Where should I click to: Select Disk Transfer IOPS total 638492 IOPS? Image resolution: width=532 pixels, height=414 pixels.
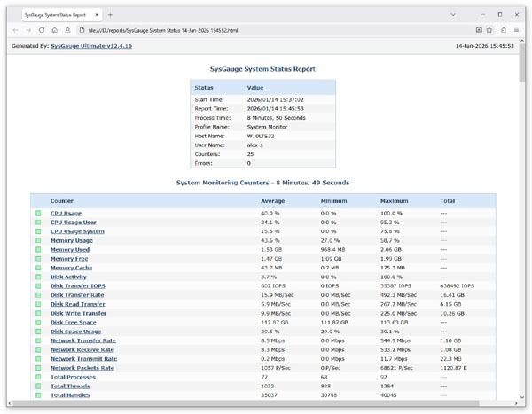point(457,286)
